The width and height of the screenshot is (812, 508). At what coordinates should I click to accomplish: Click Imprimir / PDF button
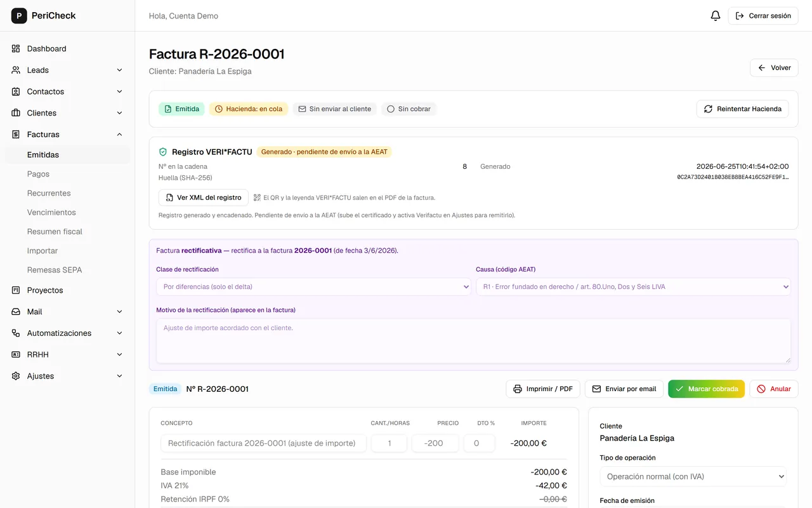pyautogui.click(x=543, y=389)
